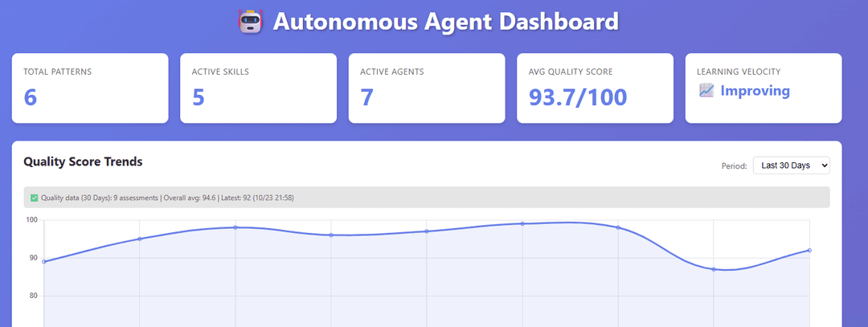Click the Active Skills card
The image size is (868, 327).
click(x=258, y=88)
